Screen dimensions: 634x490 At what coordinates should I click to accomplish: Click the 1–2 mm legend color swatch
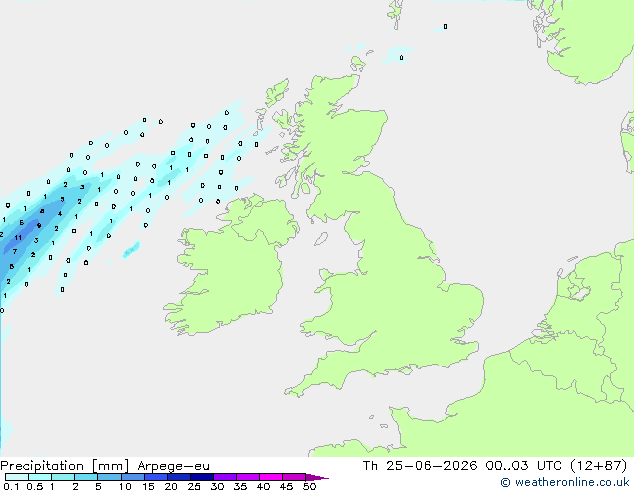[x=63, y=477]
